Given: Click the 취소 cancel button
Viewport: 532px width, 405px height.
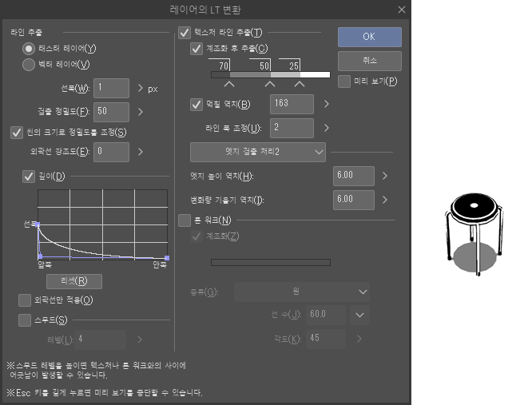Looking at the screenshot, I should [369, 60].
